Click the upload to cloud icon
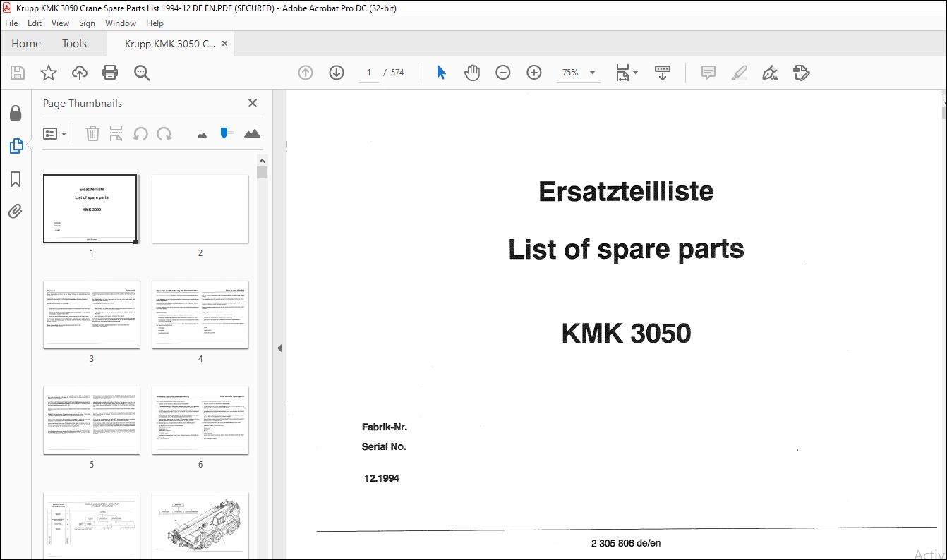947x560 pixels. [80, 73]
